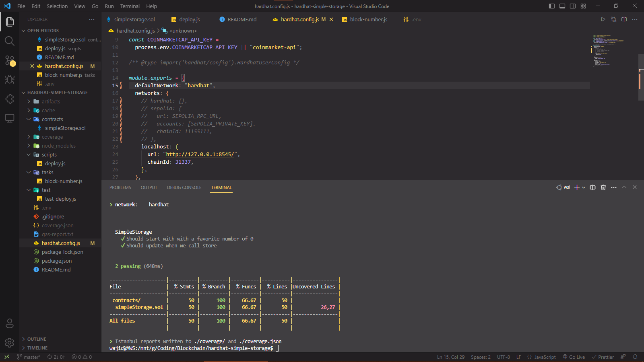Viewport: 644px width, 362px height.
Task: Click the errors and warnings status item
Action: click(82, 357)
